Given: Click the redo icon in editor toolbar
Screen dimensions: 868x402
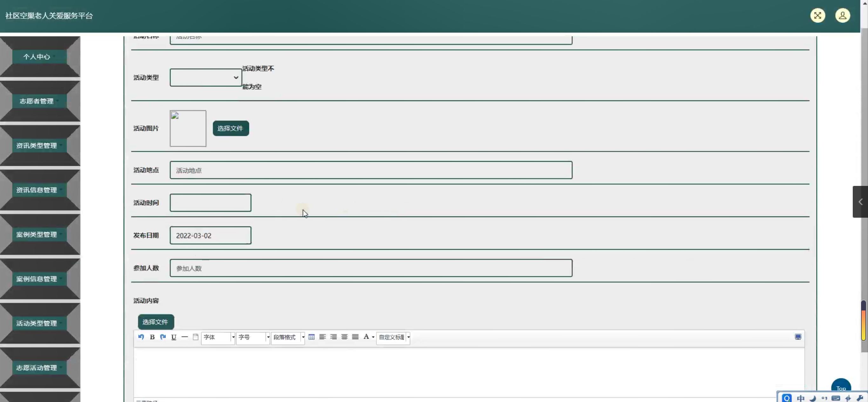Looking at the screenshot, I should tap(163, 337).
